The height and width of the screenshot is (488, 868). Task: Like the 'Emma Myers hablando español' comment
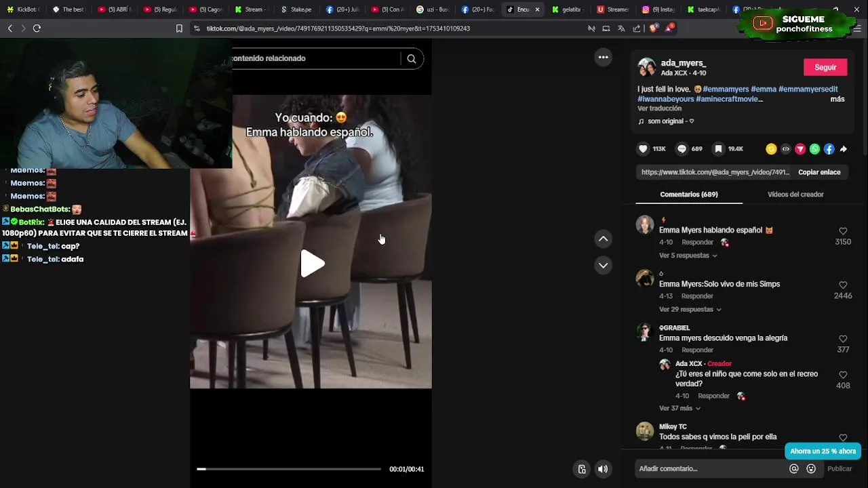843,231
